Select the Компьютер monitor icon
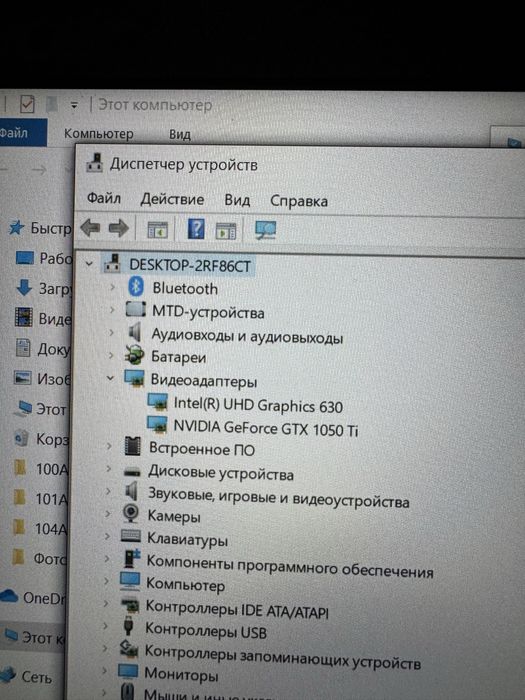 pyautogui.click(x=130, y=580)
